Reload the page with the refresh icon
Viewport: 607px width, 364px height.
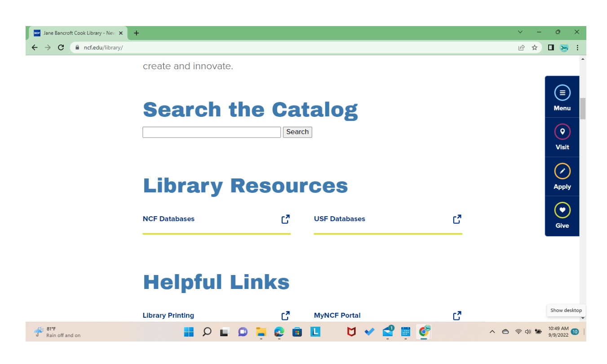click(x=61, y=47)
